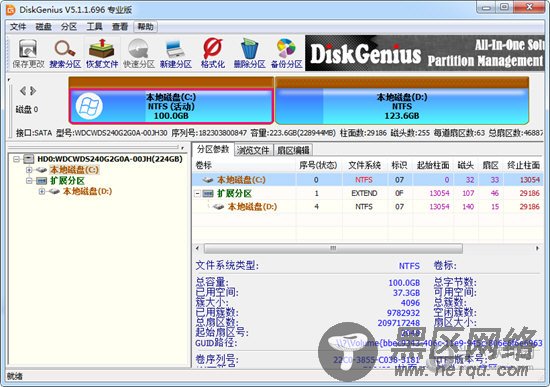Collapse the HD0 disk node in tree

click(16, 159)
